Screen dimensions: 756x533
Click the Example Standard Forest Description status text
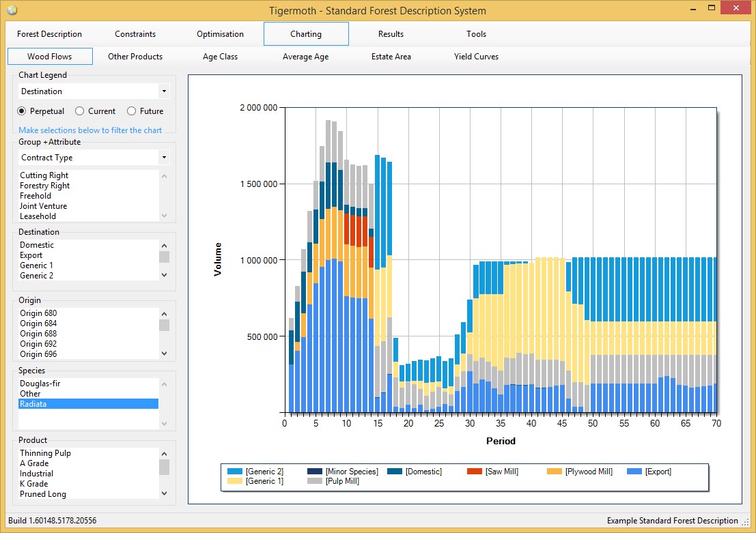672,521
